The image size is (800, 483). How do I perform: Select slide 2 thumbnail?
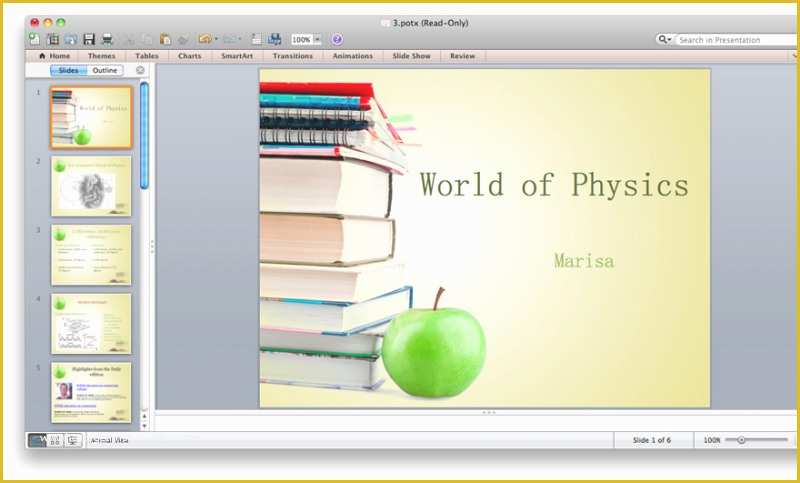click(91, 186)
